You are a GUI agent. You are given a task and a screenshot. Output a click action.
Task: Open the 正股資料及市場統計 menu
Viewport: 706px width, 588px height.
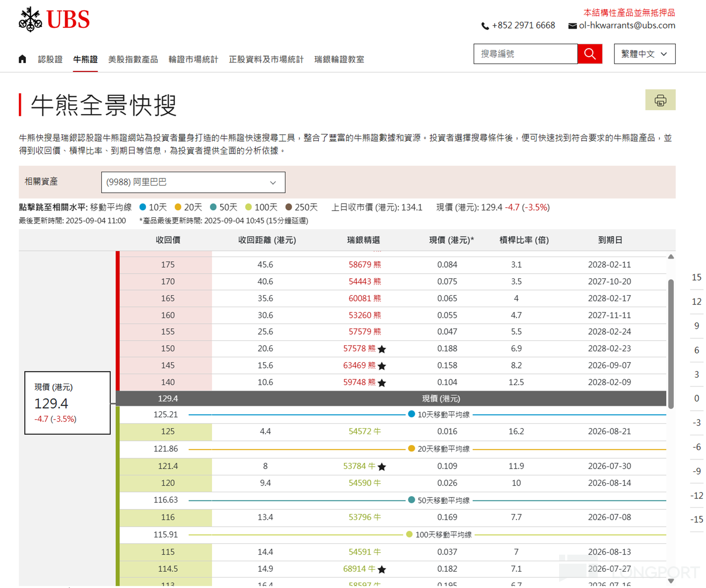click(x=266, y=59)
